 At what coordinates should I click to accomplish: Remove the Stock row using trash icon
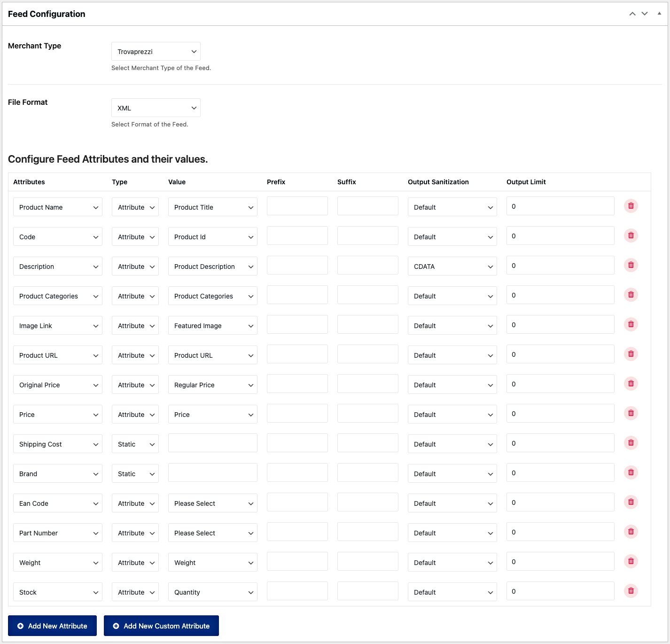pyautogui.click(x=631, y=591)
